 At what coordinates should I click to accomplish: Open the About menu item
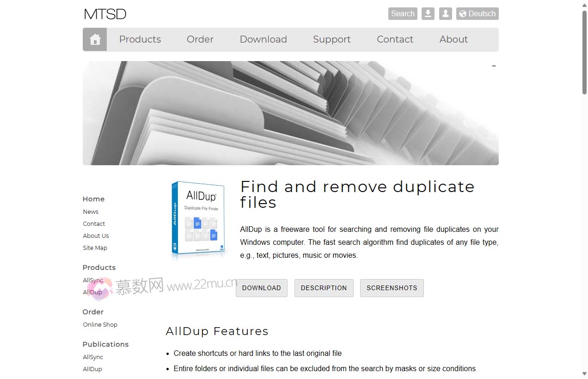click(453, 39)
